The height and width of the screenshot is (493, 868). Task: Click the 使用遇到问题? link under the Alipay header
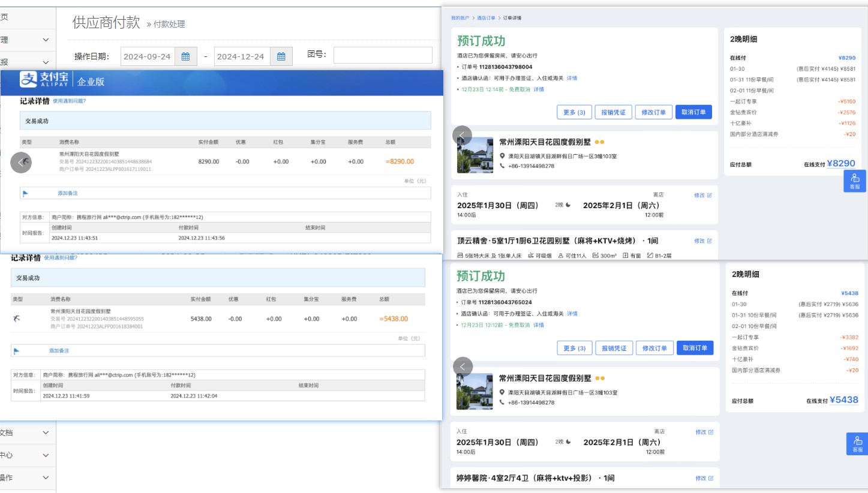pos(69,101)
